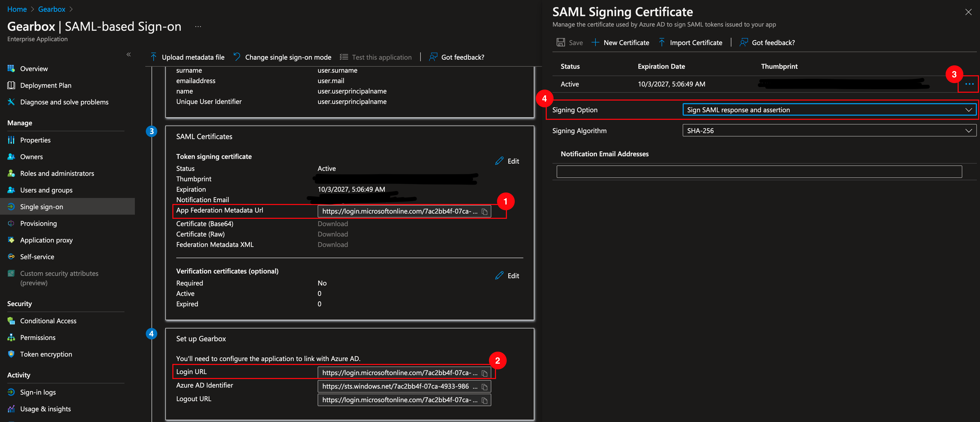The width and height of the screenshot is (980, 422).
Task: Click the Sign-in logs icon
Action: click(x=11, y=392)
